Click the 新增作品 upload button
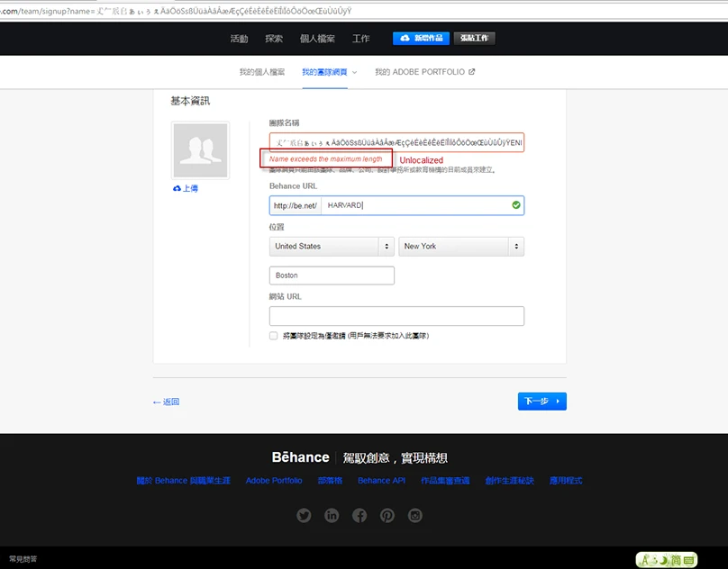This screenshot has width=728, height=569. point(421,39)
